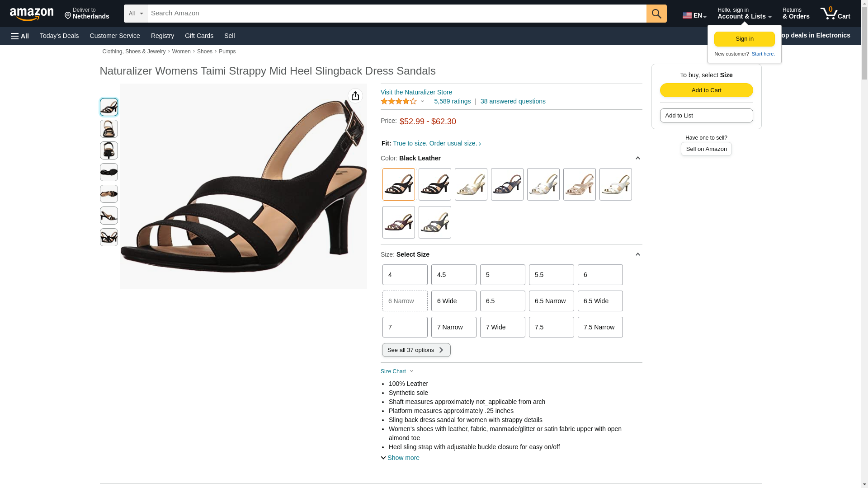
Task: Open Today's Deals in navigation bar
Action: point(59,36)
